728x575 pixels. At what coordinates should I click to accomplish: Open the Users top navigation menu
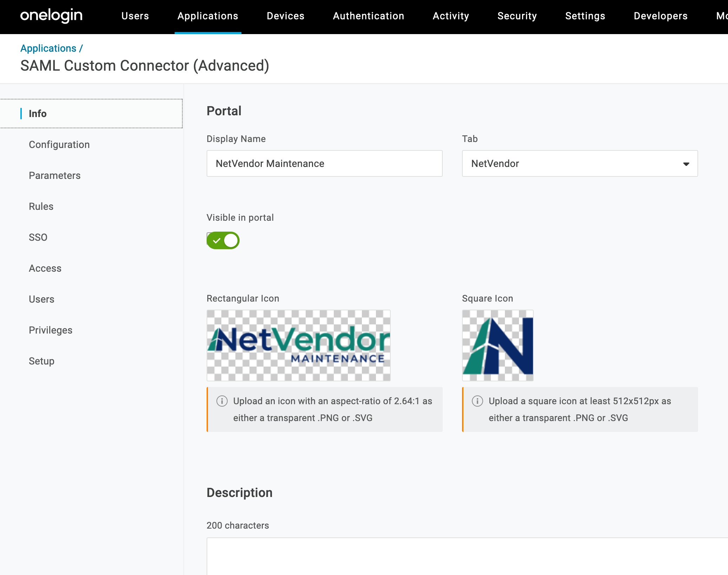(135, 16)
